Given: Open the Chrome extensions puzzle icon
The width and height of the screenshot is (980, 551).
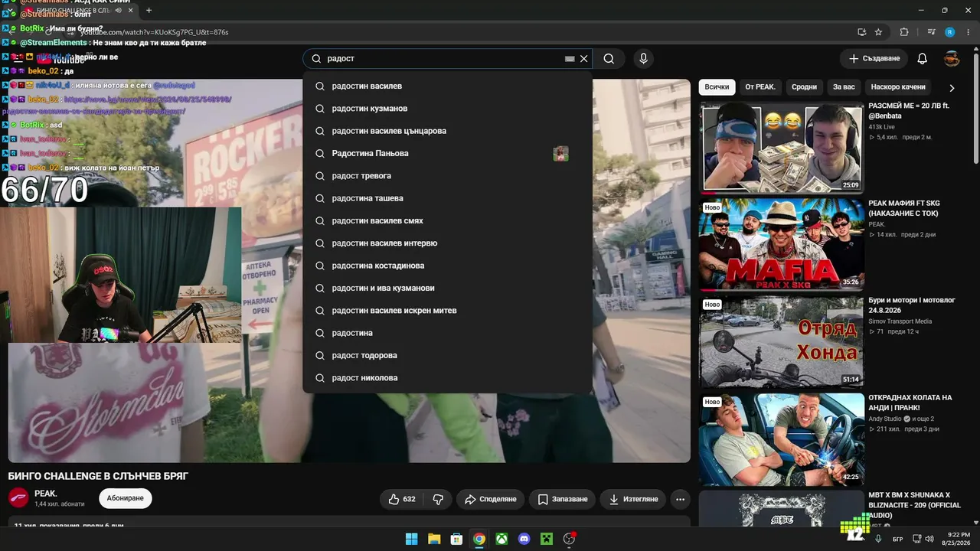Looking at the screenshot, I should click(x=904, y=32).
